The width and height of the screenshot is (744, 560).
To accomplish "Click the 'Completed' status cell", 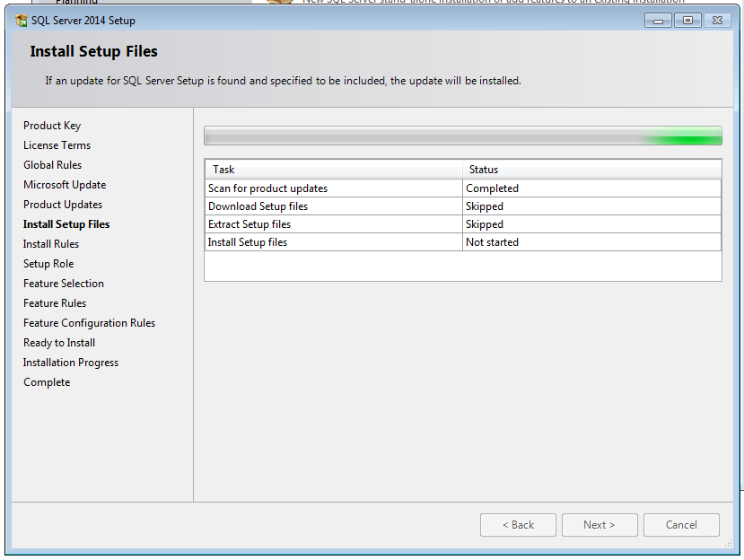I will [591, 188].
